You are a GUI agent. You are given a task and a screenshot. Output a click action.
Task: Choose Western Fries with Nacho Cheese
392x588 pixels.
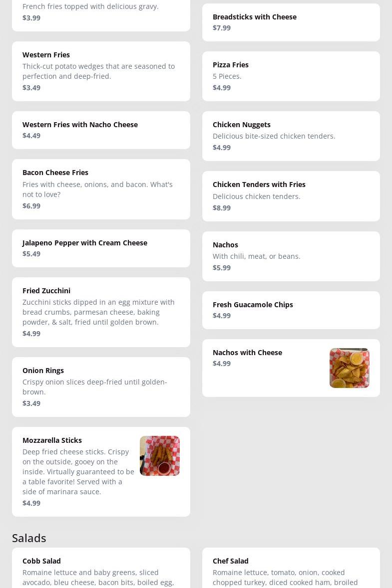100,130
